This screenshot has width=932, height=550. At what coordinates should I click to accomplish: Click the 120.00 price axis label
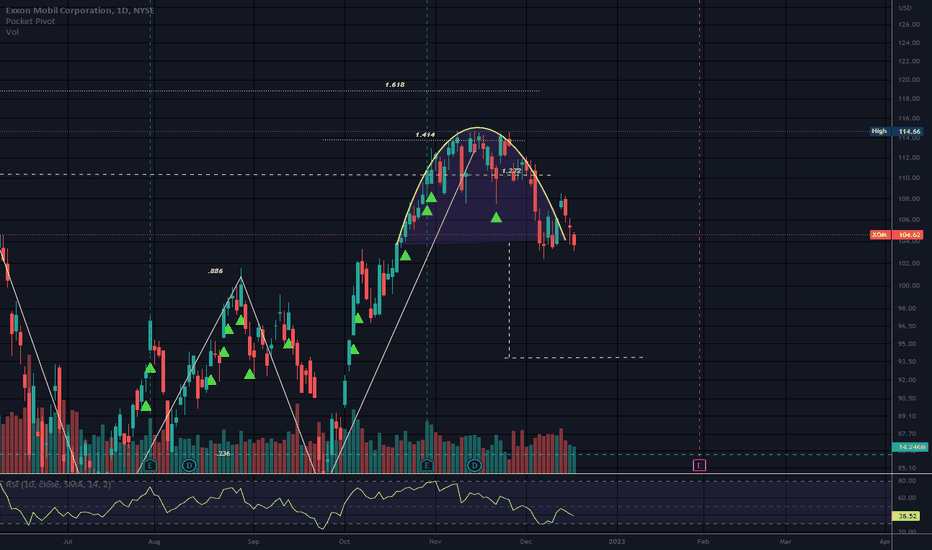[x=909, y=80]
